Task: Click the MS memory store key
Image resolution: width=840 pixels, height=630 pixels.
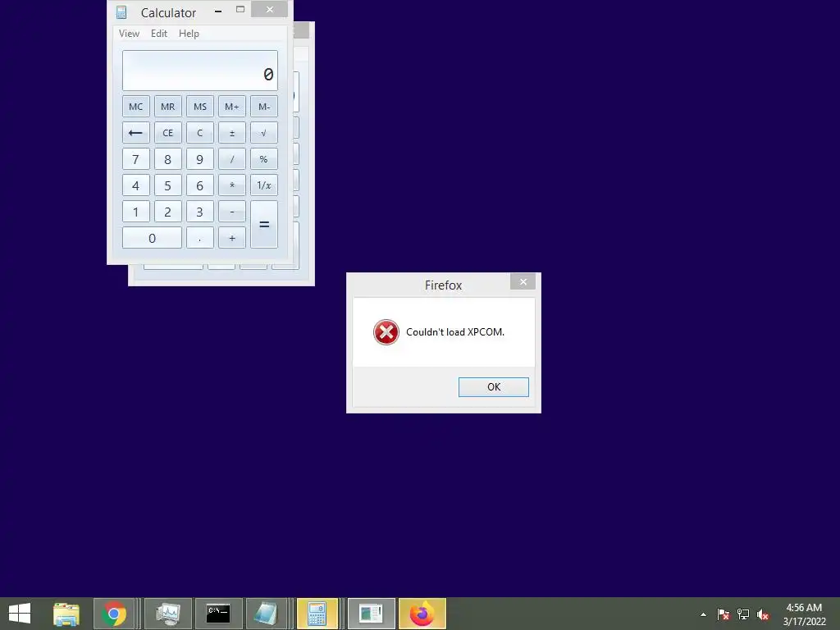Action: [200, 106]
